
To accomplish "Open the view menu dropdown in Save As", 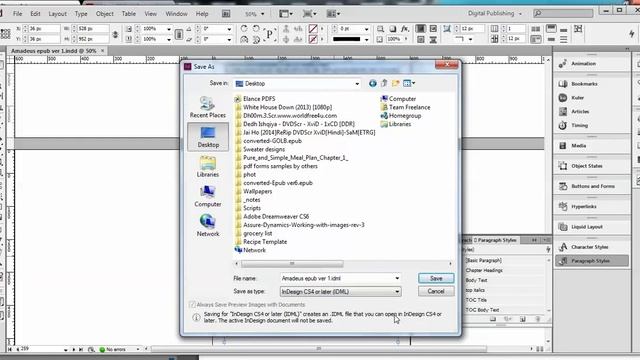I will click(409, 83).
